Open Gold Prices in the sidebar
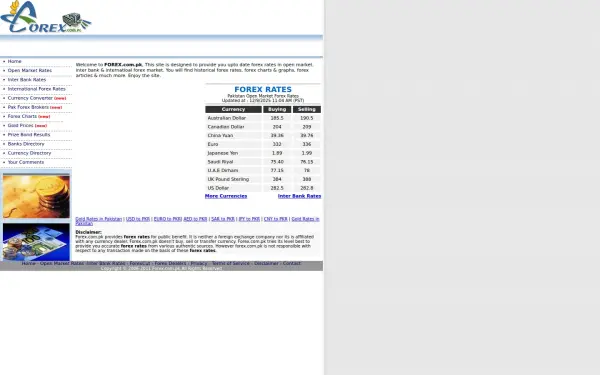 point(20,126)
